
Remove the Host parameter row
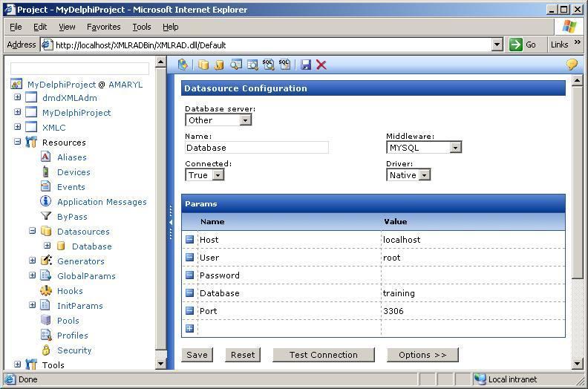189,239
